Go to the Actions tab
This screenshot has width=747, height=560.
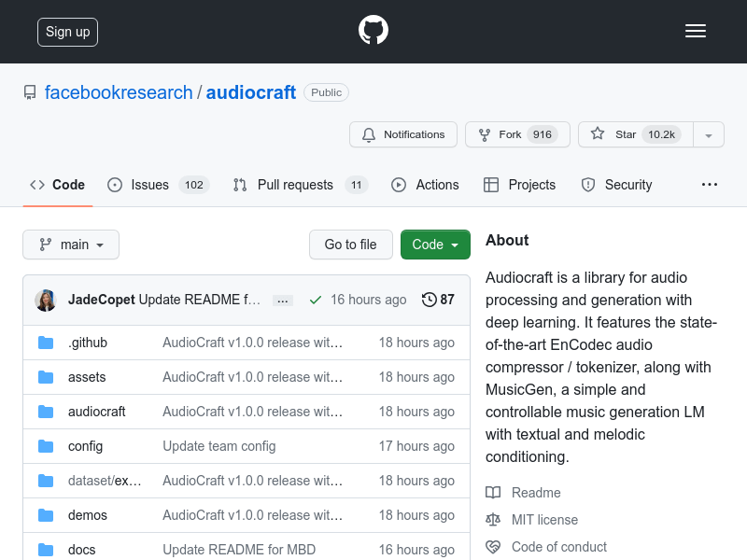pyautogui.click(x=425, y=185)
